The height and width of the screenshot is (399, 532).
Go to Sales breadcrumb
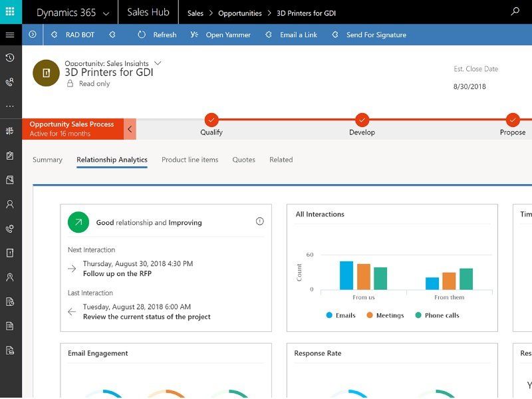196,13
